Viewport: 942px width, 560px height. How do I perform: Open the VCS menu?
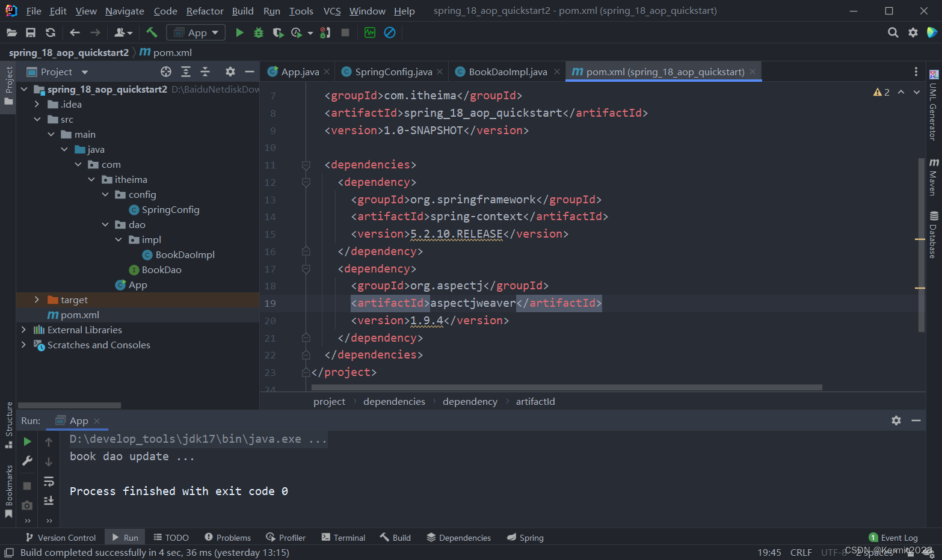(x=332, y=11)
